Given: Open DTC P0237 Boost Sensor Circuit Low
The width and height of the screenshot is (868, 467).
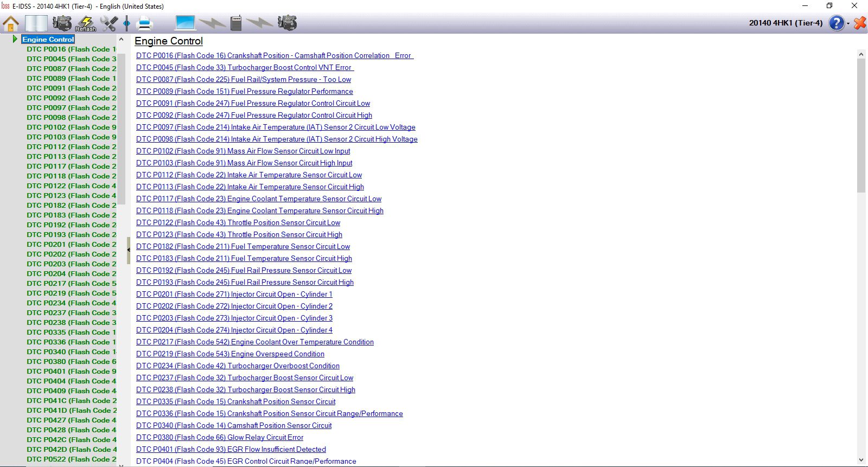Looking at the screenshot, I should click(245, 378).
